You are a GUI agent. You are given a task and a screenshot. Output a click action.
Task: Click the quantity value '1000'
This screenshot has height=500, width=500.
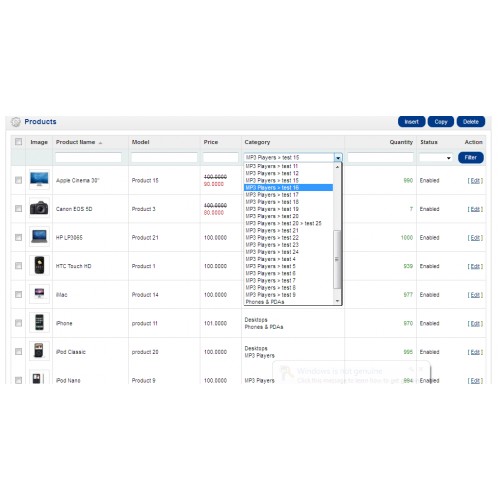coord(407,238)
